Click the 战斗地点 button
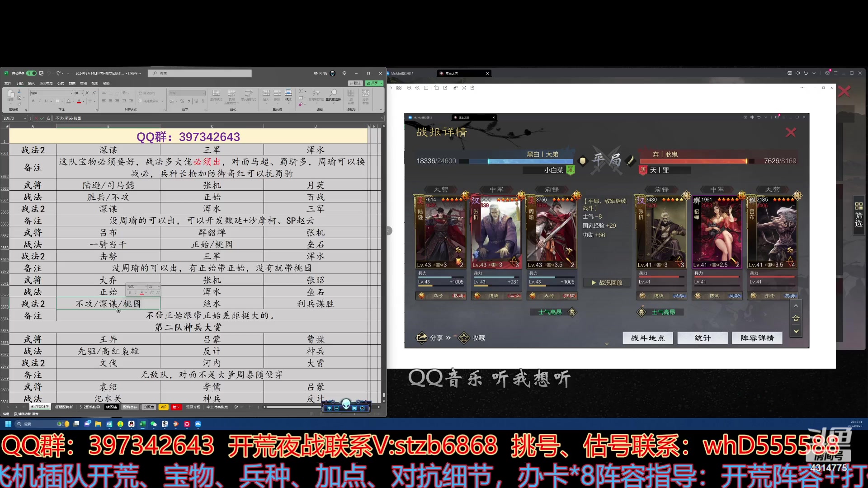 648,338
